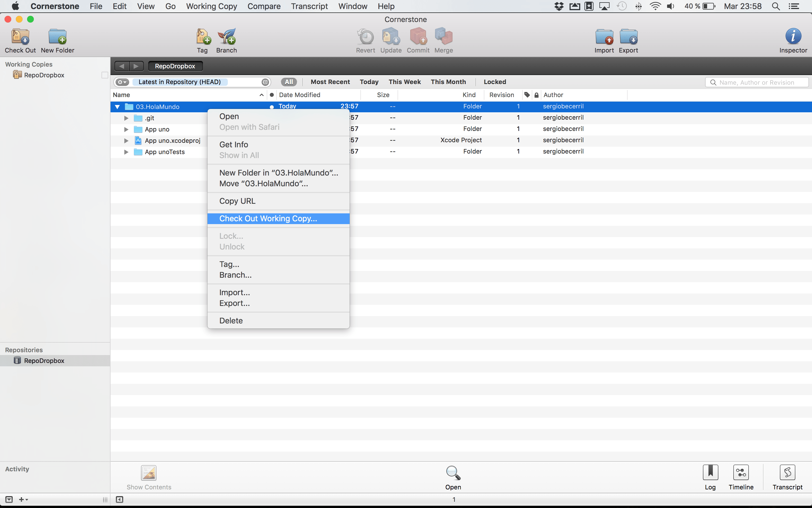Screen dimensions: 812x508
Task: Click the Open magnifier icon
Action: [453, 473]
